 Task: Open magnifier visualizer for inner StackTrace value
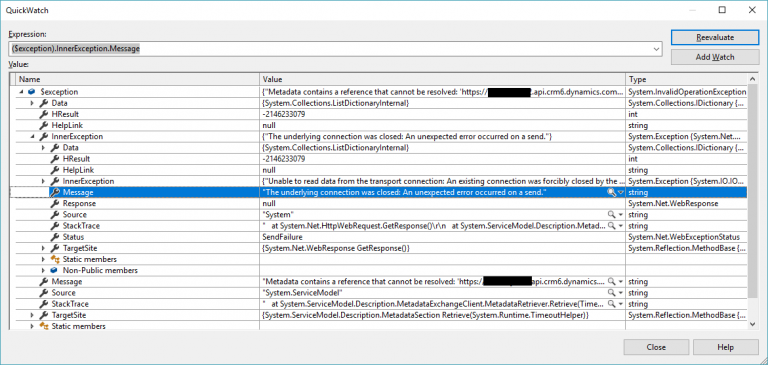pos(611,226)
